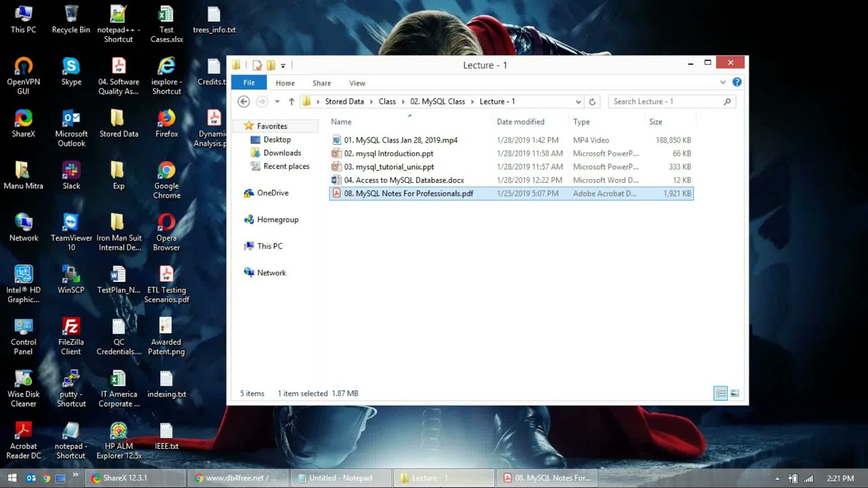Sort files by Date modified column
868x488 pixels.
click(x=520, y=122)
